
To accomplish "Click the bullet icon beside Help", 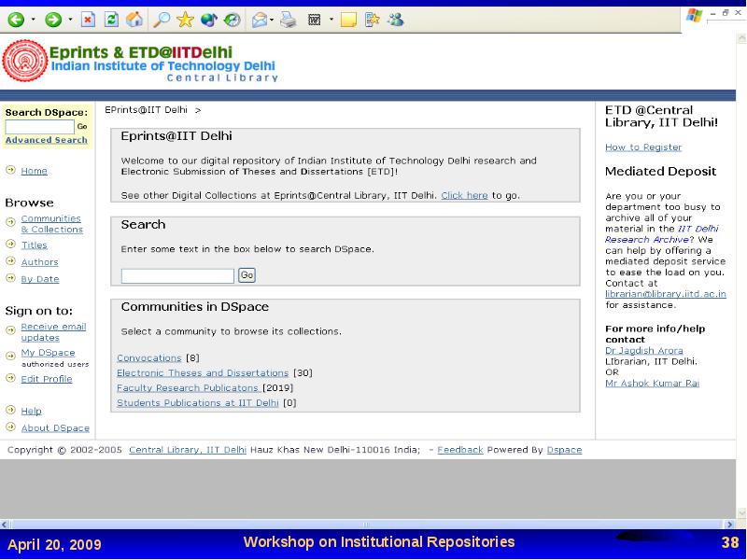I will pyautogui.click(x=10, y=410).
